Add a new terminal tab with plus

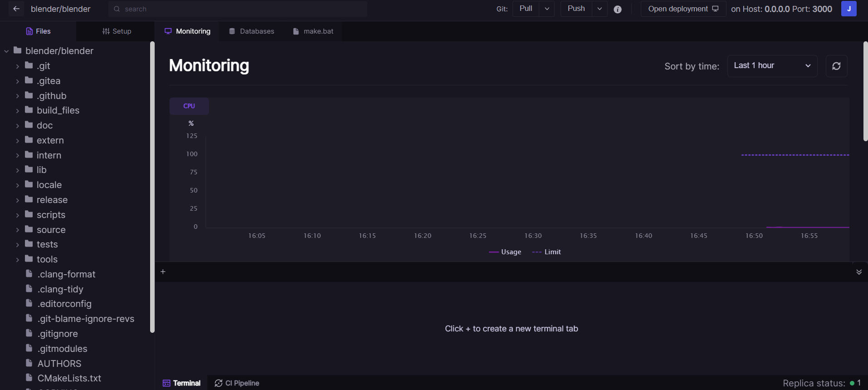(163, 272)
